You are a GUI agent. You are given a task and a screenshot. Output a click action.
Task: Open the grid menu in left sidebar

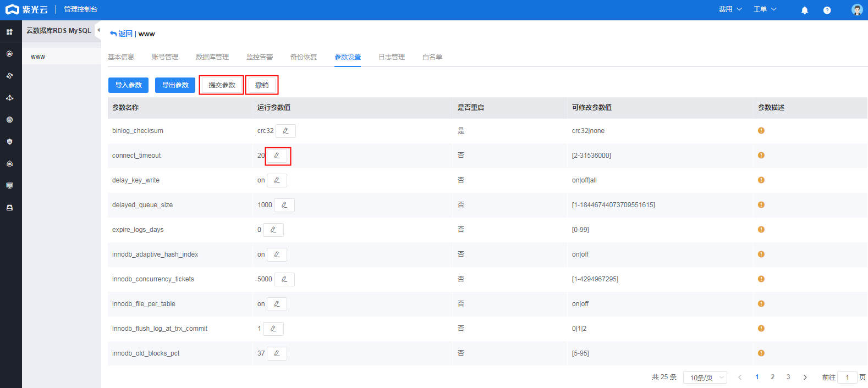(x=9, y=32)
